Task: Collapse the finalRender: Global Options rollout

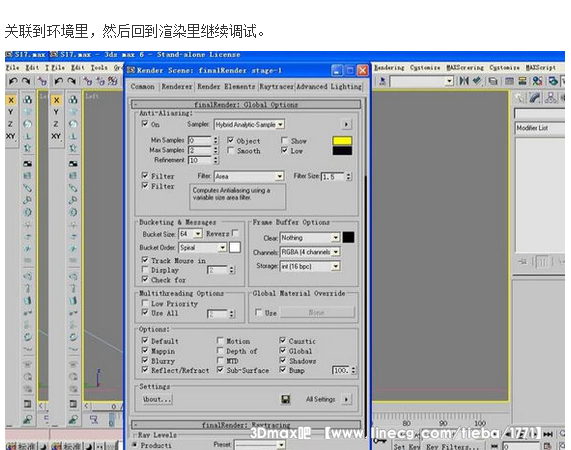Action: pyautogui.click(x=246, y=104)
